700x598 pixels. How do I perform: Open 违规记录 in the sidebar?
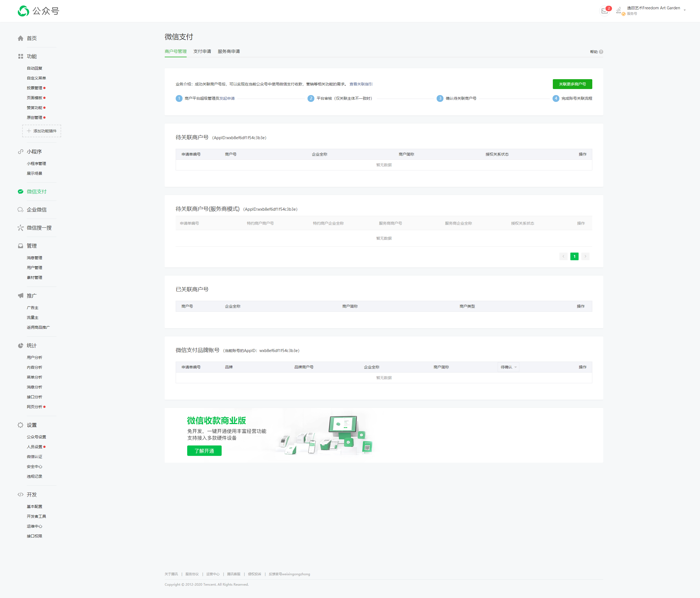[35, 476]
